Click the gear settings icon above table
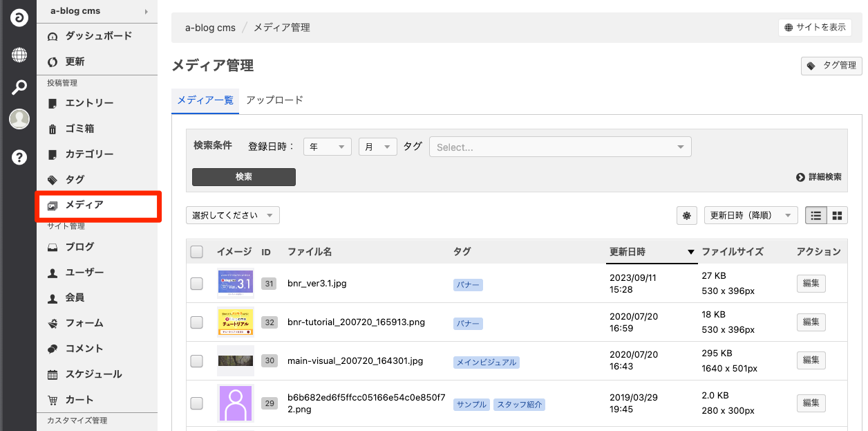868x431 pixels. pyautogui.click(x=686, y=216)
